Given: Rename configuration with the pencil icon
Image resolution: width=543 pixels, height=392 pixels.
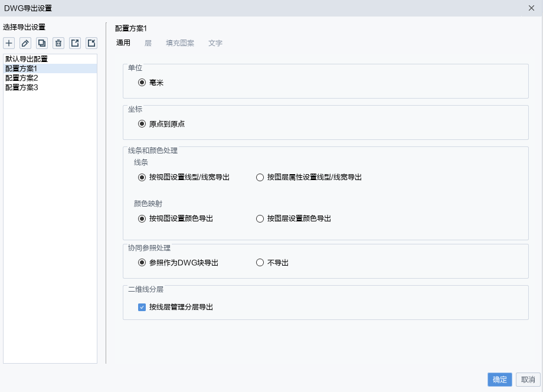Looking at the screenshot, I should click(x=25, y=43).
